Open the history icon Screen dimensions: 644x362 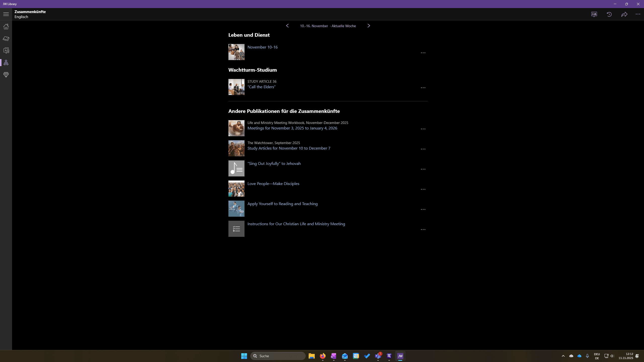coord(609,14)
